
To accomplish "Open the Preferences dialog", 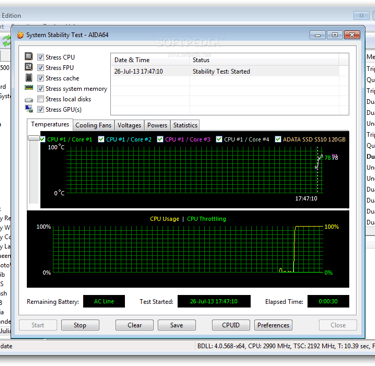I will pos(273,325).
